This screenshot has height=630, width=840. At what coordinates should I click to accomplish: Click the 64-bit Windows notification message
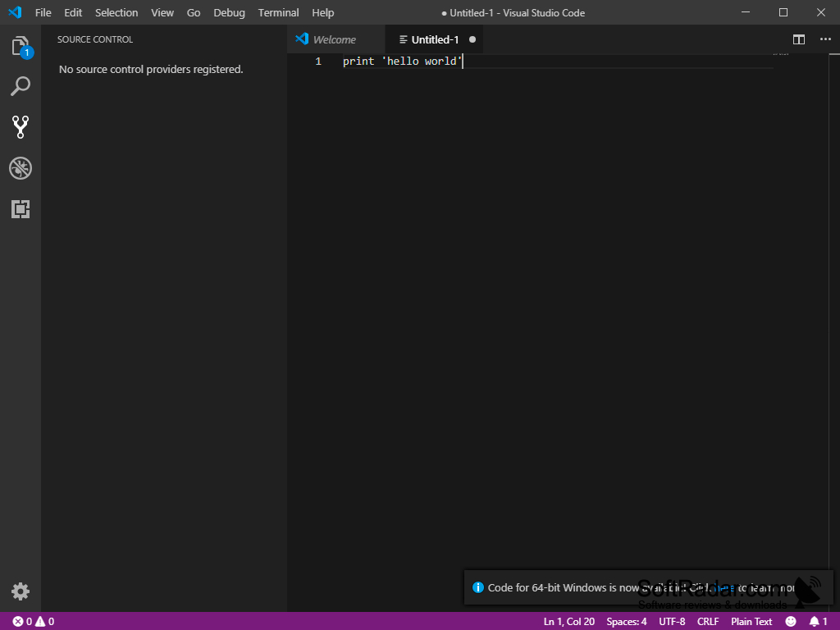pos(641,587)
